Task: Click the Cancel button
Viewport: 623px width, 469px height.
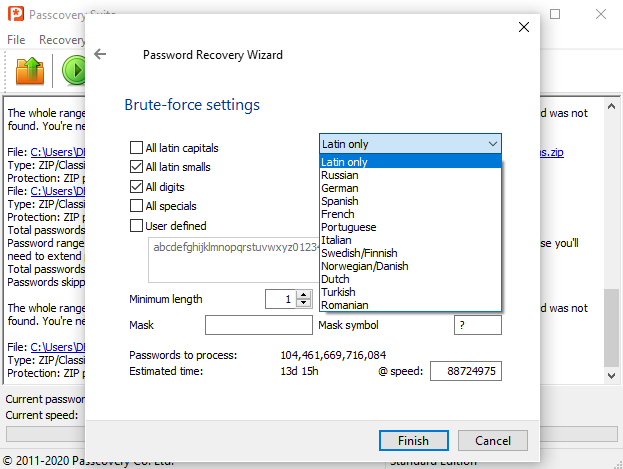Action: [493, 440]
